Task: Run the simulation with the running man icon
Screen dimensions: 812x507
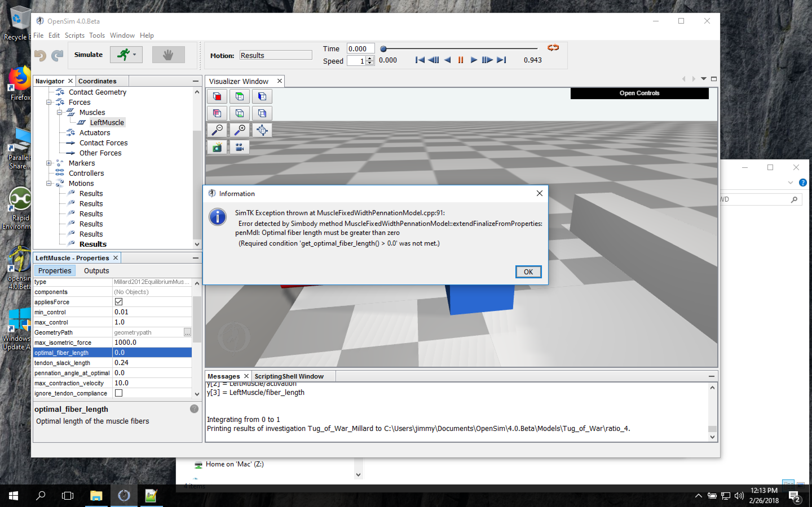Action: click(x=123, y=54)
